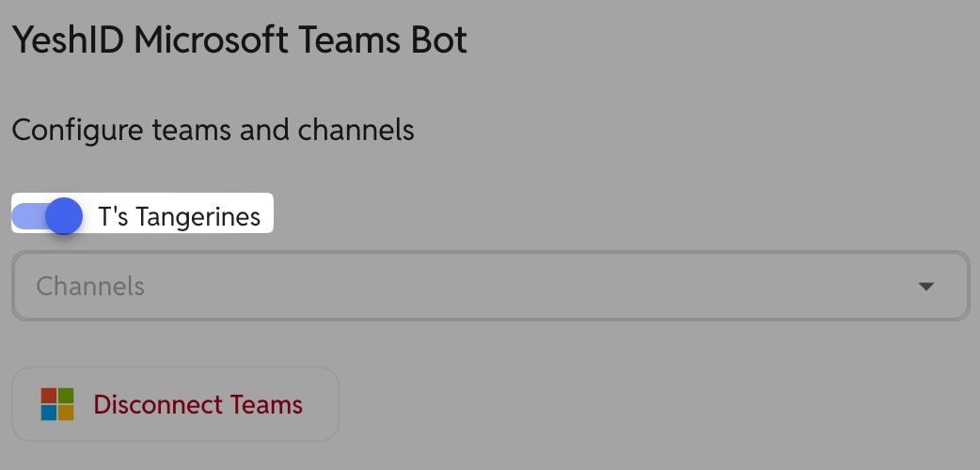Disable the T's Tangerines team

[x=47, y=216]
